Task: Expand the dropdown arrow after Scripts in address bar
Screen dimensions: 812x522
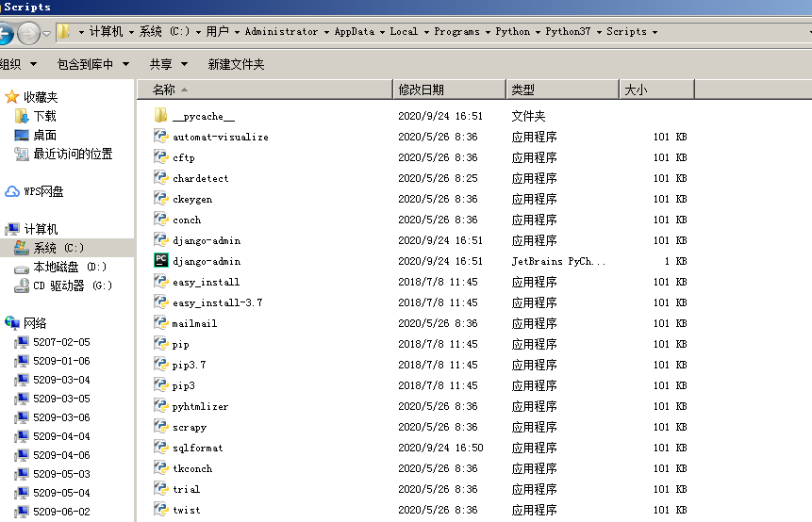Action: click(x=655, y=32)
